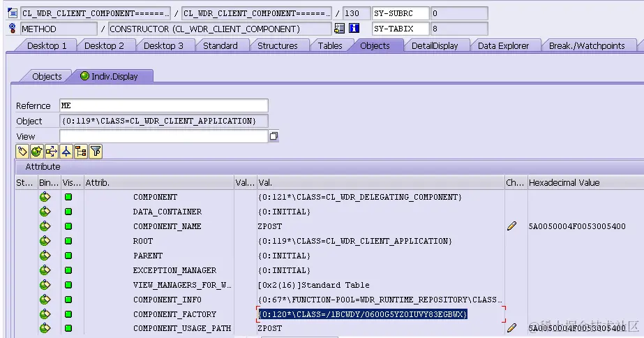Open the Structures tab
This screenshot has height=338, width=644.
pyautogui.click(x=277, y=45)
